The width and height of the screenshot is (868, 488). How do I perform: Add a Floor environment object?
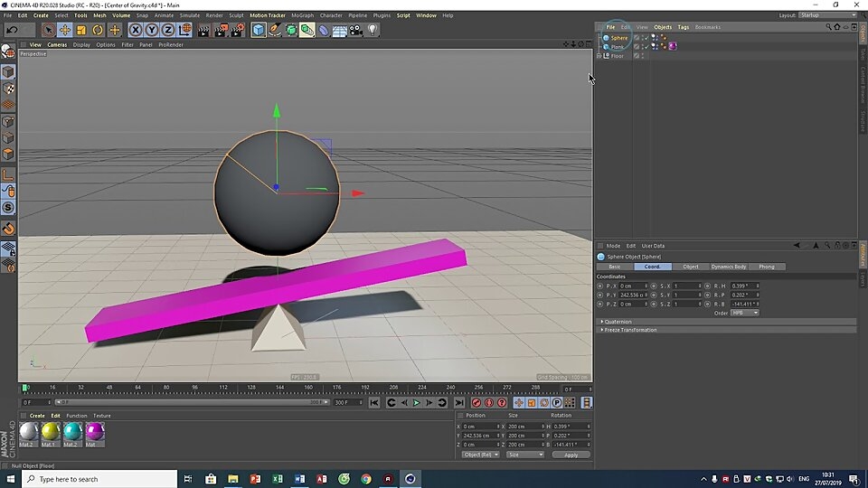[x=340, y=30]
